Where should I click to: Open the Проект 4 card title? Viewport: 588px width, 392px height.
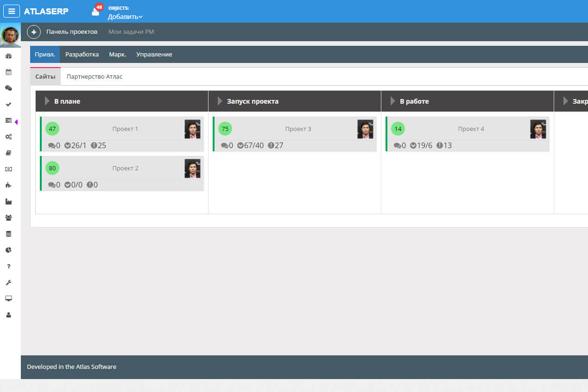(471, 129)
